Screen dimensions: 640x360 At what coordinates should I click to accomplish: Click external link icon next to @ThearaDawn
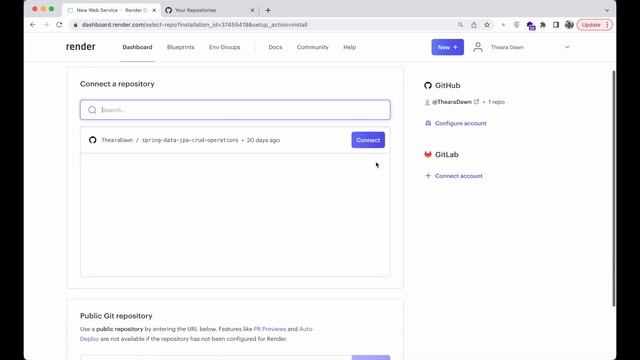tap(476, 102)
